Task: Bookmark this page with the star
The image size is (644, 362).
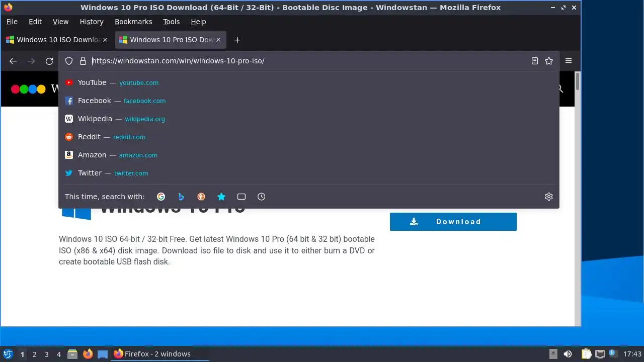Action: (x=549, y=61)
